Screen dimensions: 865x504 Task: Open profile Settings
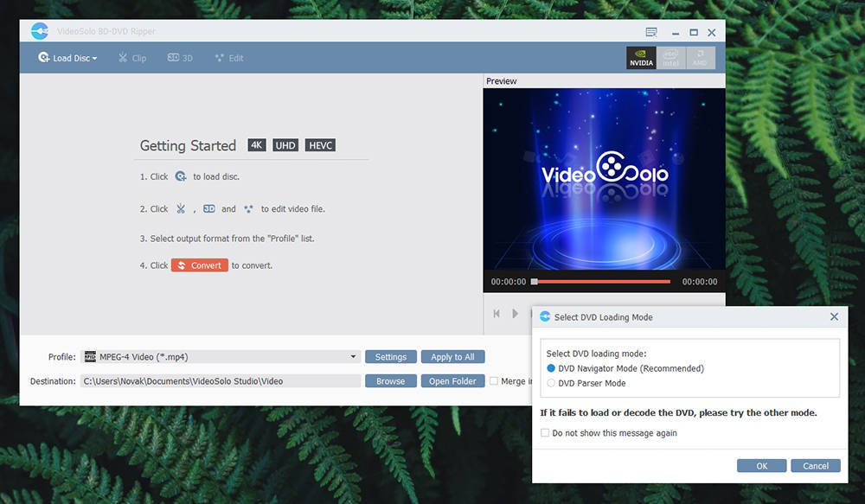click(391, 357)
